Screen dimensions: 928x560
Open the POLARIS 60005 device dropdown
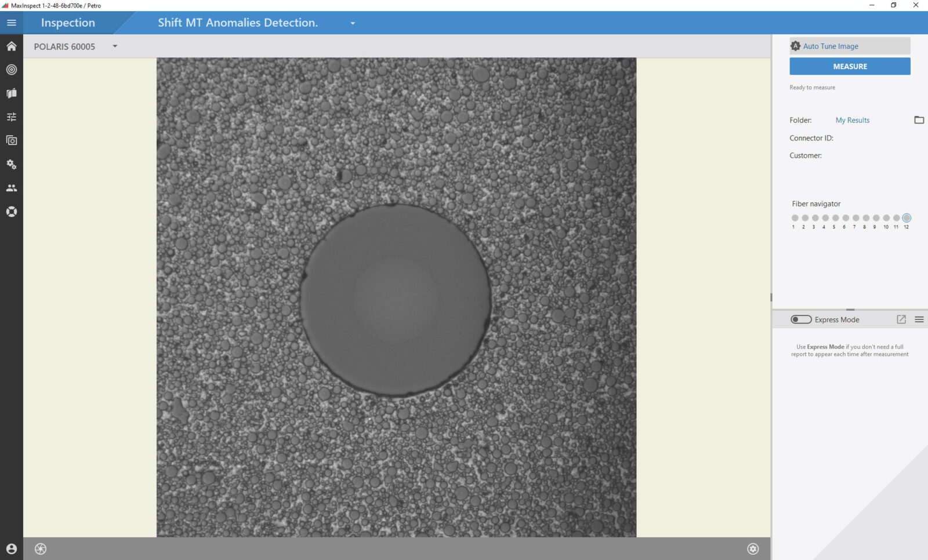pos(114,46)
